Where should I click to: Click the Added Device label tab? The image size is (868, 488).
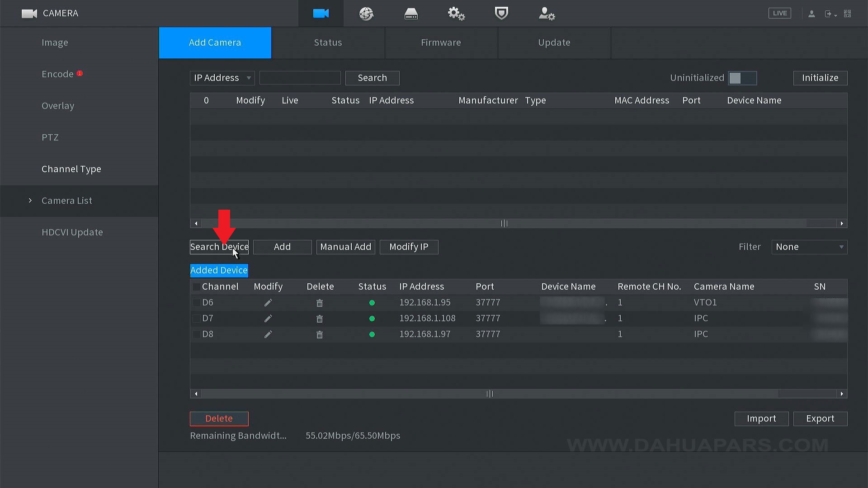tap(219, 270)
